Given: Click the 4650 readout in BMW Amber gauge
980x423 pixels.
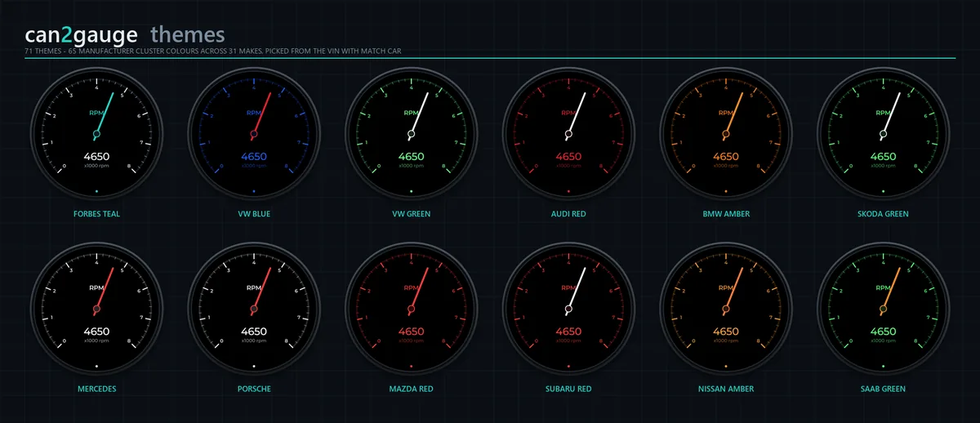Looking at the screenshot, I should 726,157.
